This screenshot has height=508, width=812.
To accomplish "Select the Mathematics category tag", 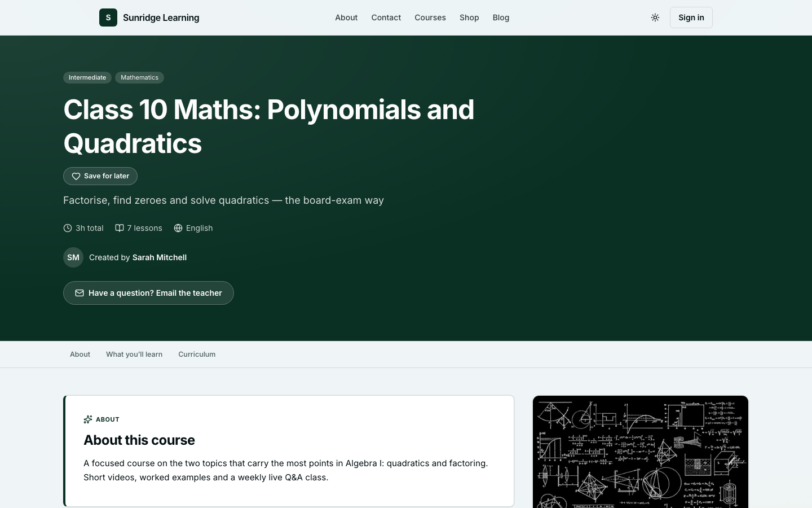I will [139, 77].
